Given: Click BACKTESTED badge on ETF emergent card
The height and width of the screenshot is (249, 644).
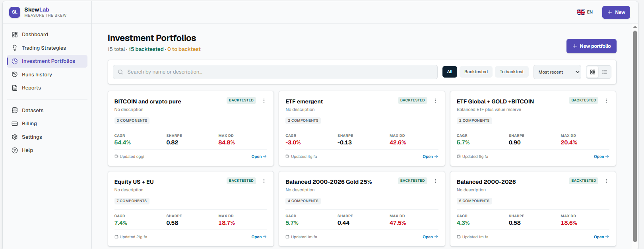Looking at the screenshot, I should (412, 100).
